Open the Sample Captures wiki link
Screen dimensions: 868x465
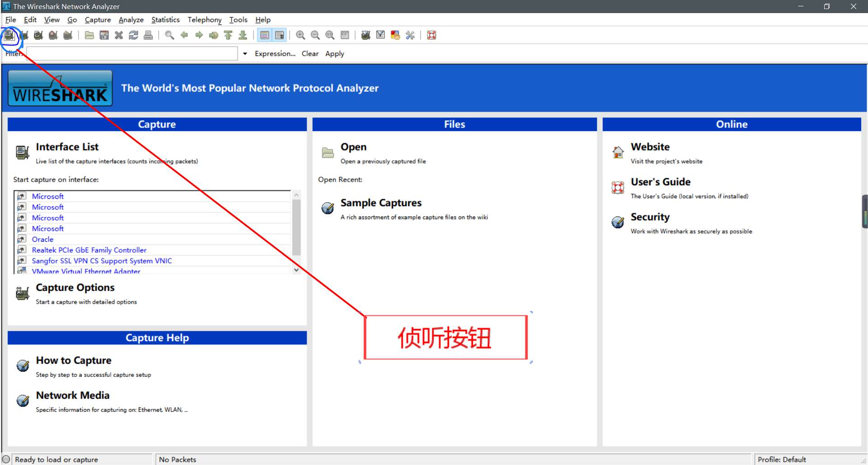[381, 203]
